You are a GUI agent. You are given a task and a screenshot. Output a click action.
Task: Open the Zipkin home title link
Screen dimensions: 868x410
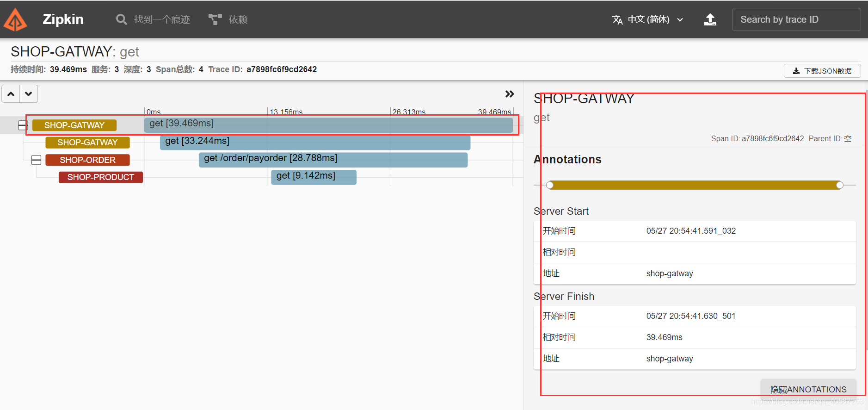[x=63, y=19]
